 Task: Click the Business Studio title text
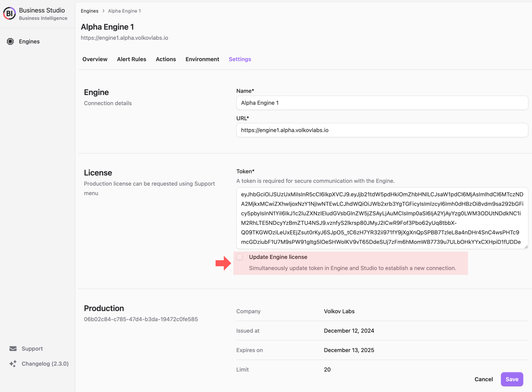point(42,10)
